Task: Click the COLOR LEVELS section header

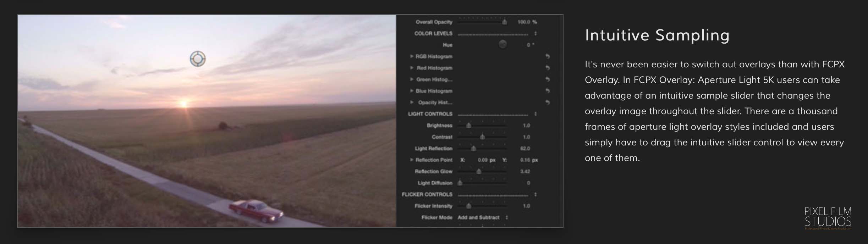Action: point(433,33)
